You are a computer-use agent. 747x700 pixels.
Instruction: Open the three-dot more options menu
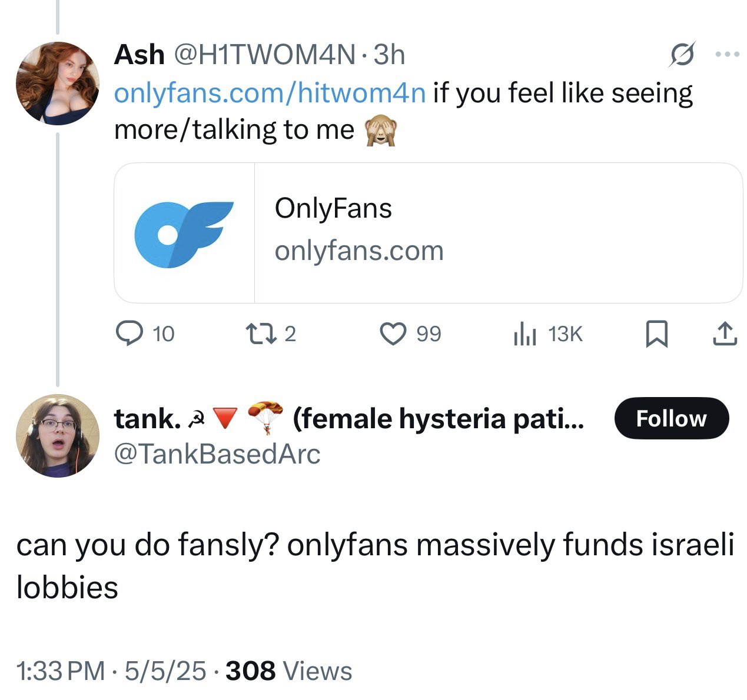click(727, 55)
